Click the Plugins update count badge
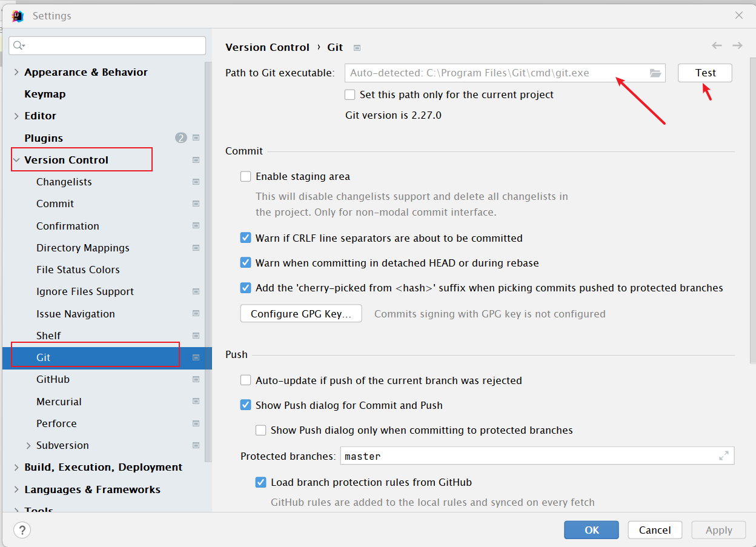The height and width of the screenshot is (547, 756). click(181, 138)
